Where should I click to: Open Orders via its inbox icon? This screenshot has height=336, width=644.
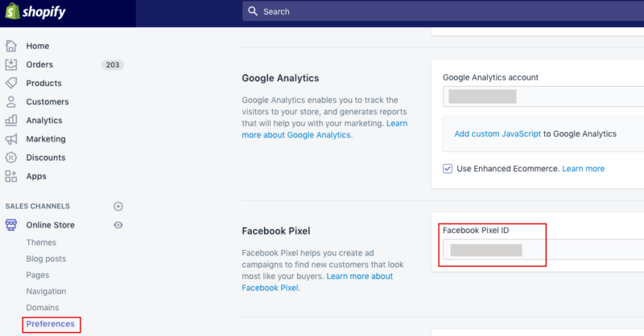click(11, 64)
